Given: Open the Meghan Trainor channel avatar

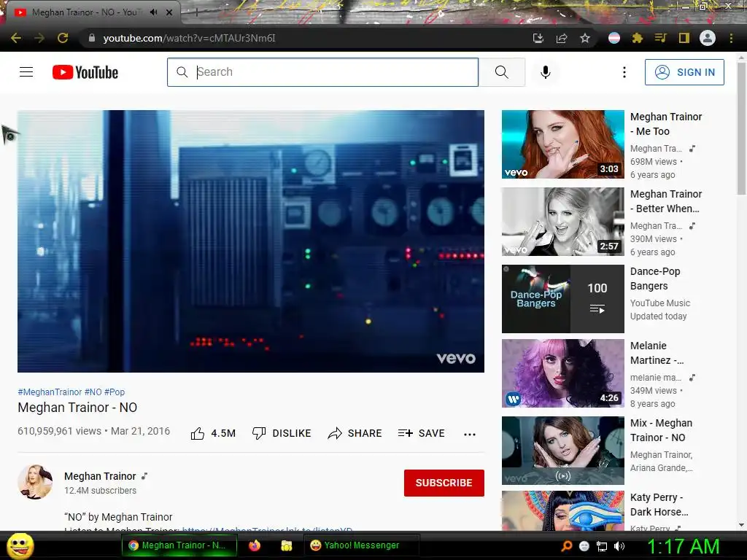Looking at the screenshot, I should pyautogui.click(x=35, y=482).
